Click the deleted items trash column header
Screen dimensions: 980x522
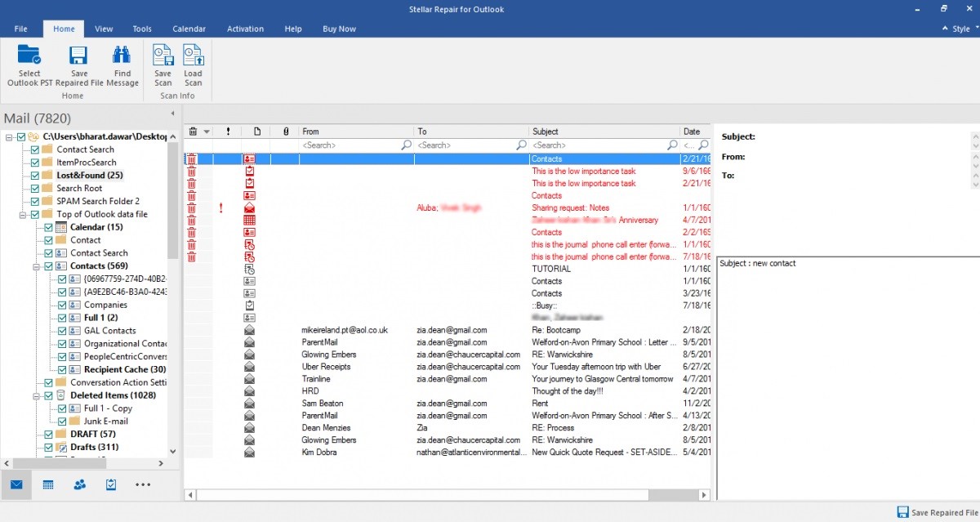pos(193,132)
